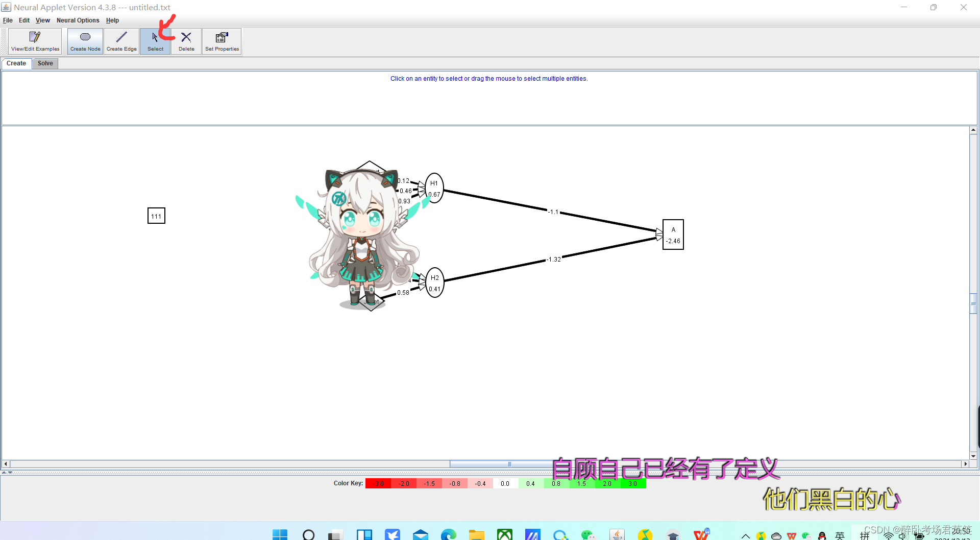Launch Microsoft Edge from taskbar

[x=448, y=534]
